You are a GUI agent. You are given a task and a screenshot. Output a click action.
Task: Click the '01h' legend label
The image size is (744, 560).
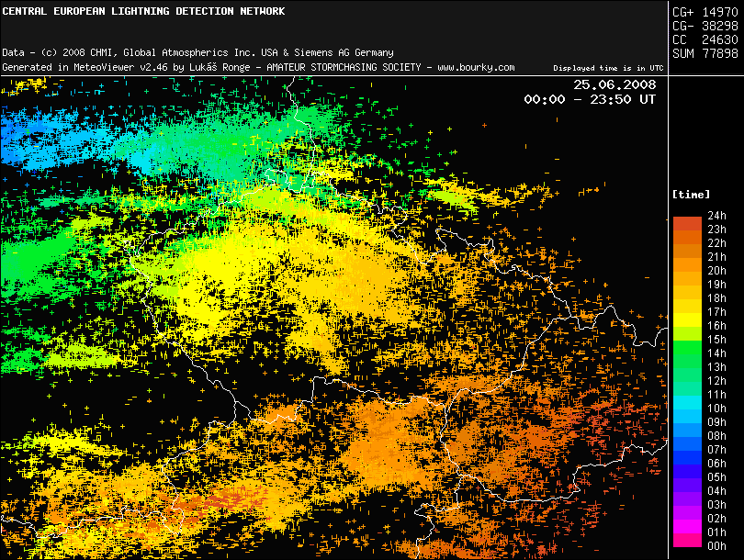pos(716,532)
